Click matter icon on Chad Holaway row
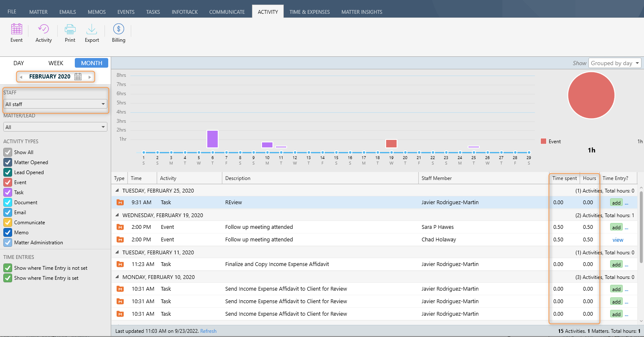This screenshot has width=644, height=337. (x=120, y=240)
